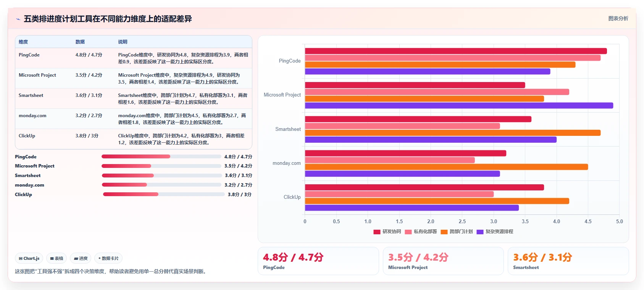Click the ClickUp chart axis label
This screenshot has width=644, height=290.
click(292, 197)
